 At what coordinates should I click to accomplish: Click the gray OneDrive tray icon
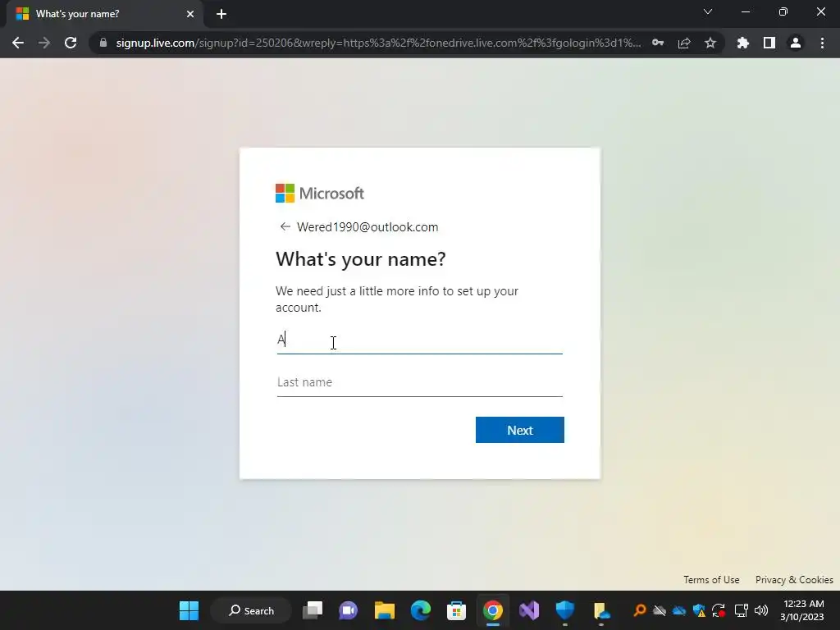(660, 610)
